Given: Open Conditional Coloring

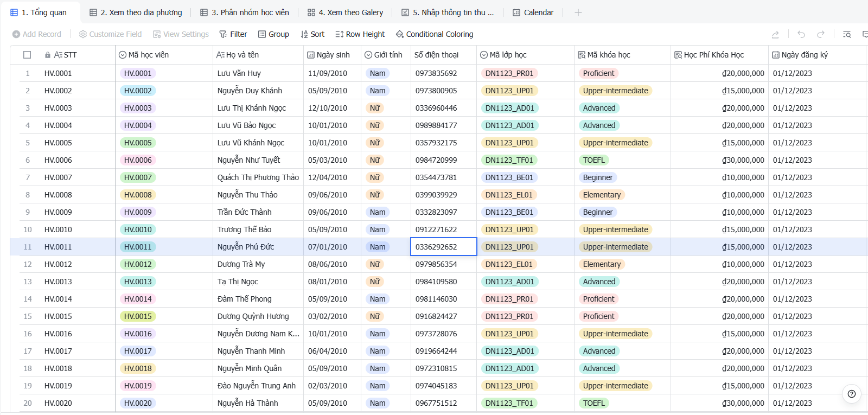Looking at the screenshot, I should 435,34.
